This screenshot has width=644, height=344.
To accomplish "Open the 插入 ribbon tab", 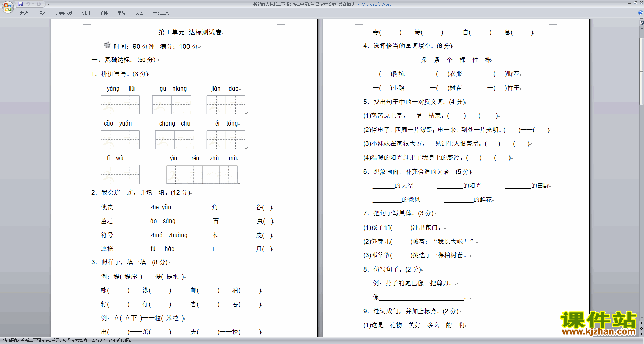I will point(42,13).
